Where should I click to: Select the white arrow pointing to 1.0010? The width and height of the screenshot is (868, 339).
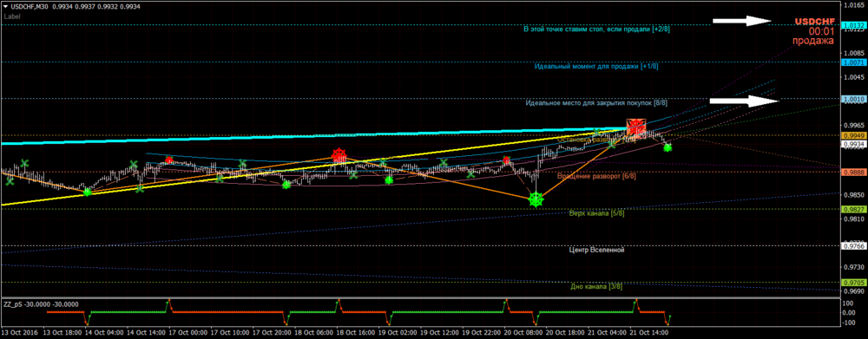(x=745, y=101)
